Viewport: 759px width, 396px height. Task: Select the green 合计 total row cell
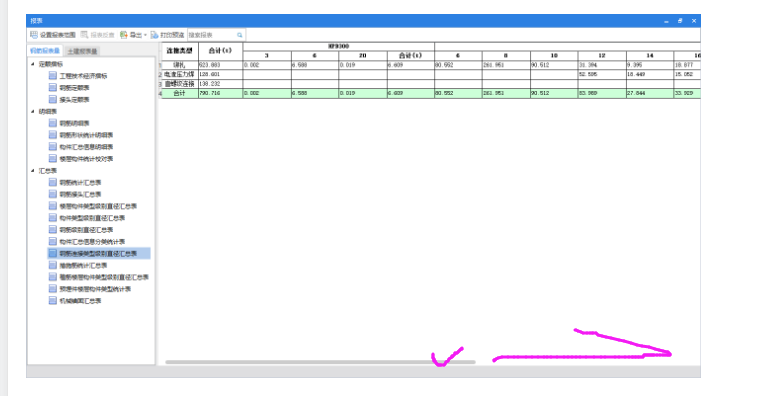180,93
